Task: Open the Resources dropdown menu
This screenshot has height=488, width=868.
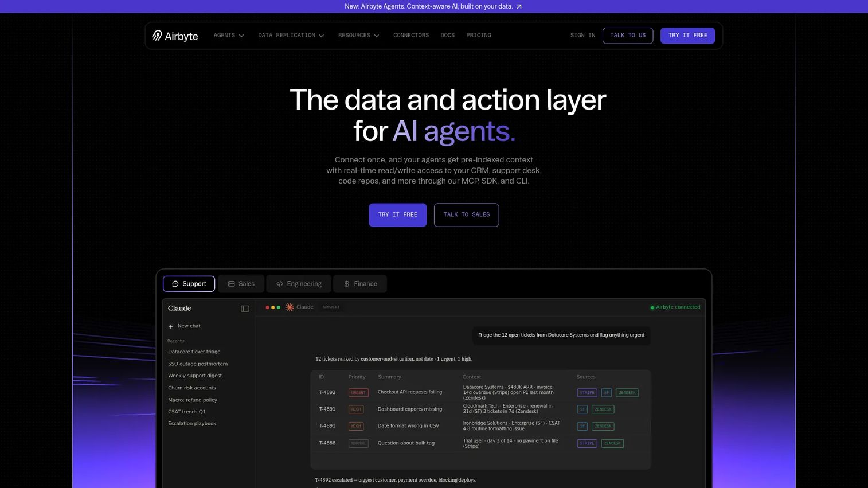Action: pyautogui.click(x=359, y=36)
